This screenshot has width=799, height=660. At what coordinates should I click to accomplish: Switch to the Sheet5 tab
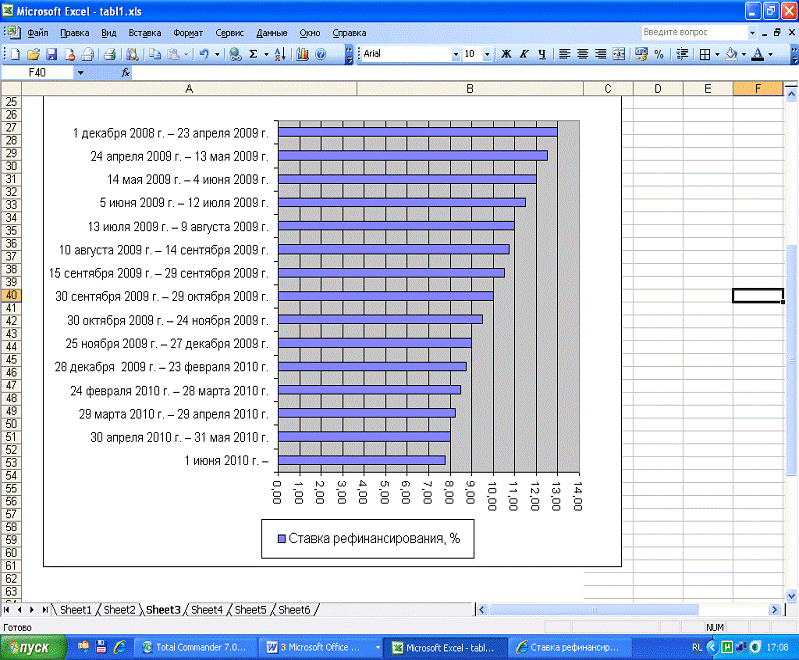point(251,609)
